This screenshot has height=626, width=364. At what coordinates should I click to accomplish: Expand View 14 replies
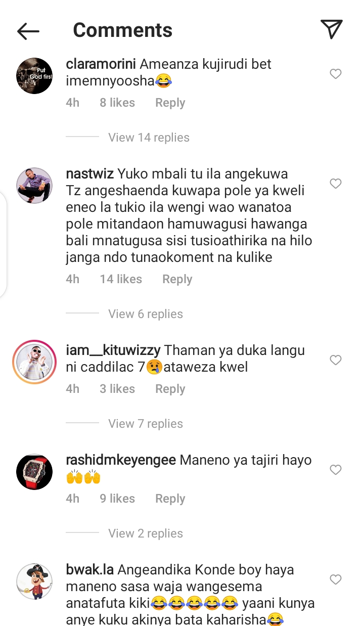(149, 138)
